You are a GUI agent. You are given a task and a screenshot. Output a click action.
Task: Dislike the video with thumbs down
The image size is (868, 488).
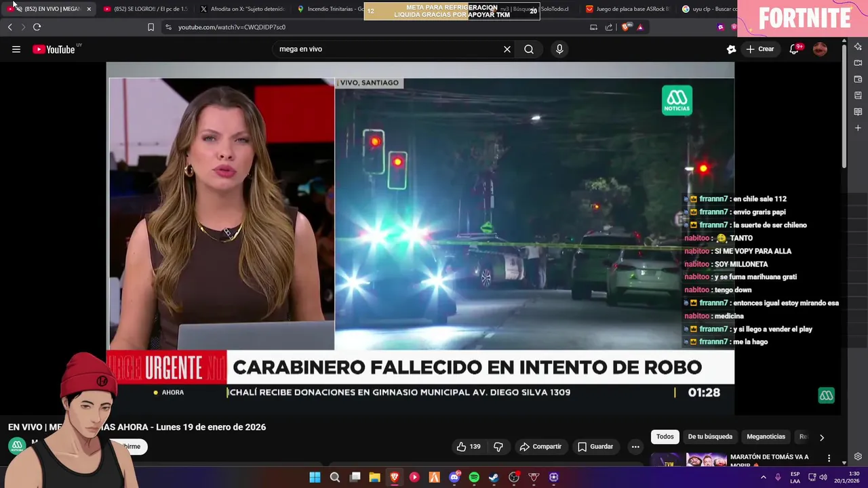click(498, 447)
